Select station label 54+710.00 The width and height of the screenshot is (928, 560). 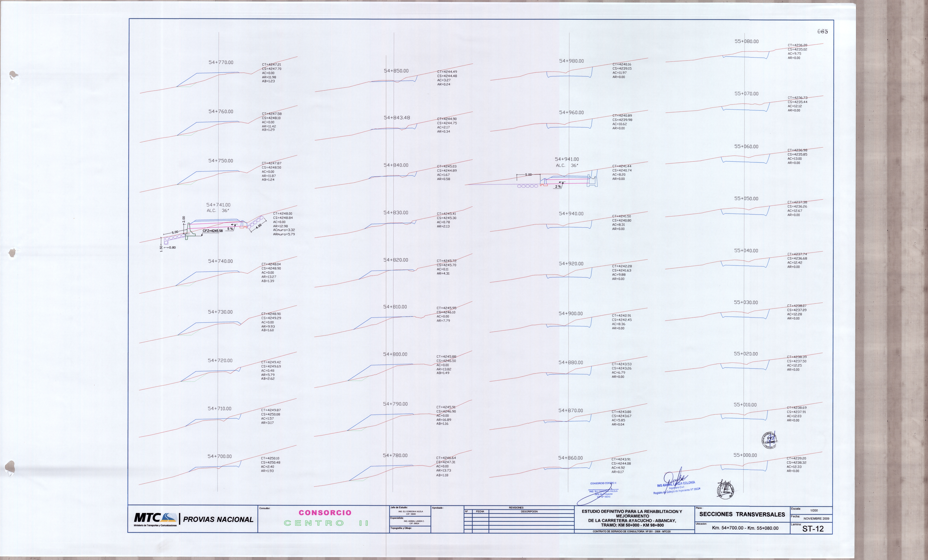pyautogui.click(x=220, y=409)
